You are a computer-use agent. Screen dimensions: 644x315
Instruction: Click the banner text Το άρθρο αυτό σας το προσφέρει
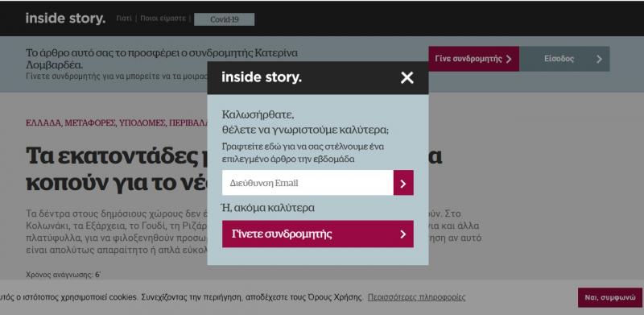point(162,59)
